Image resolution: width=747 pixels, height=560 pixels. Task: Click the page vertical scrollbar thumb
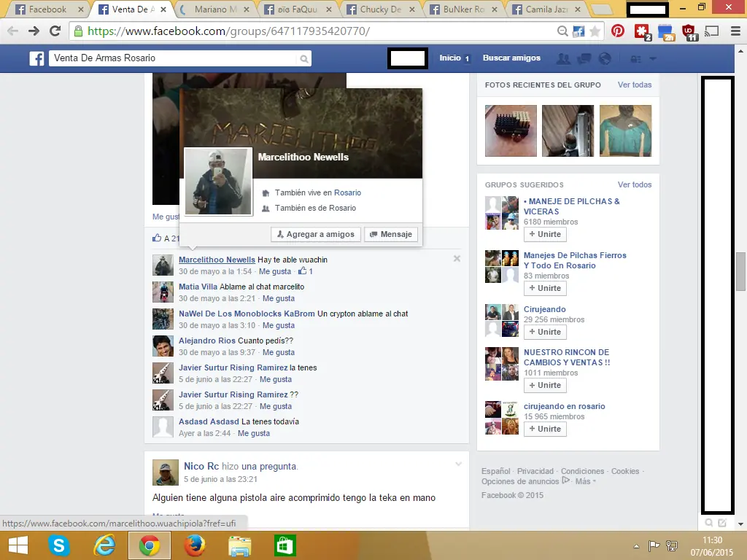click(x=741, y=271)
